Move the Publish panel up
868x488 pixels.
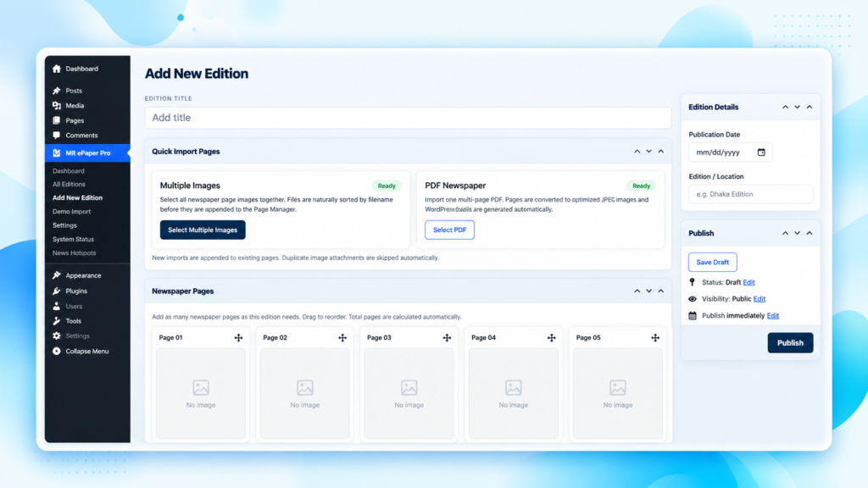tap(786, 234)
